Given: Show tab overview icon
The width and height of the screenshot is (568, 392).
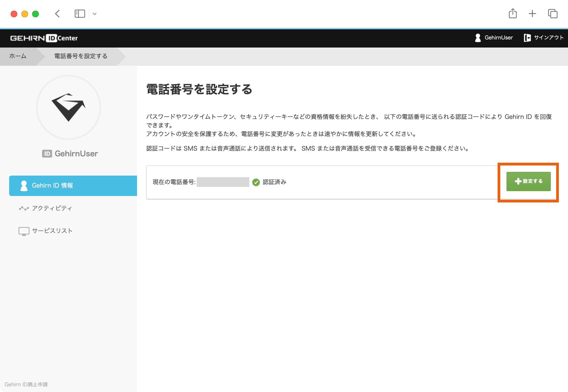Looking at the screenshot, I should pos(553,14).
